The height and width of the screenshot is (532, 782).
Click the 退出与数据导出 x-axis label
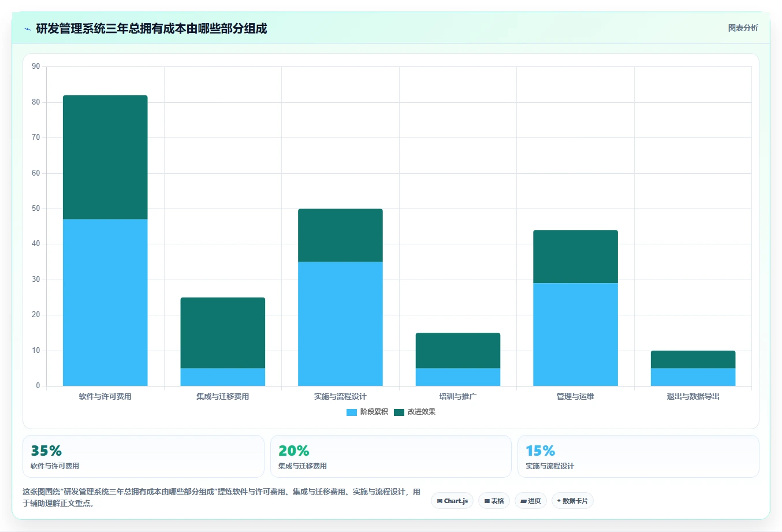click(x=693, y=396)
